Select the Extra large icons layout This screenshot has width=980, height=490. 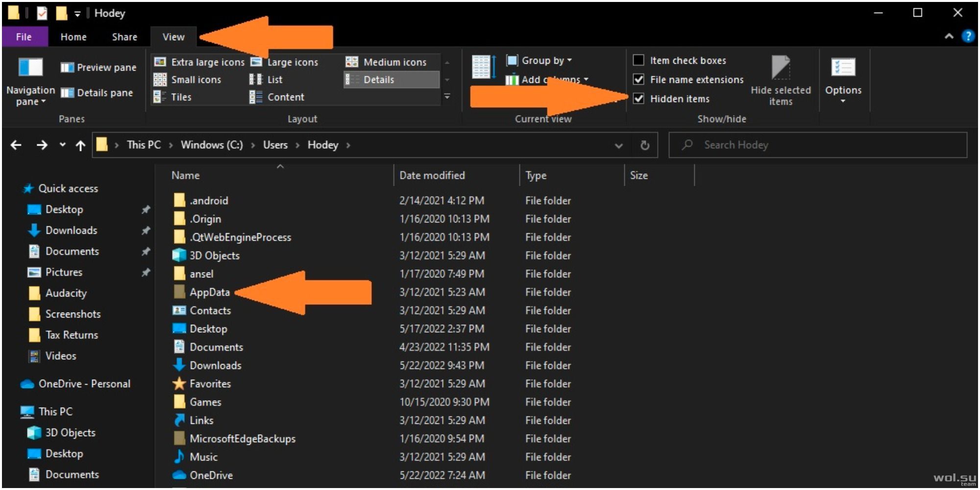click(x=199, y=62)
